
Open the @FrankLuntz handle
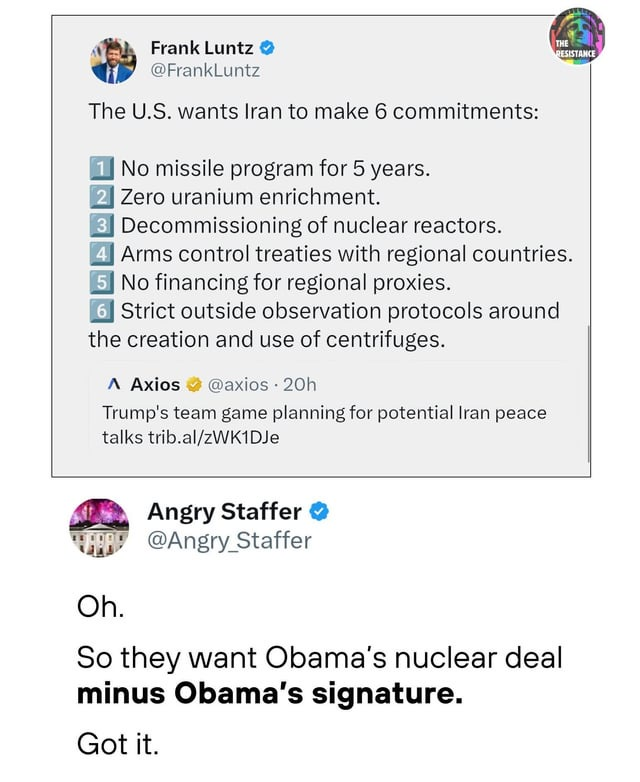pos(204,70)
